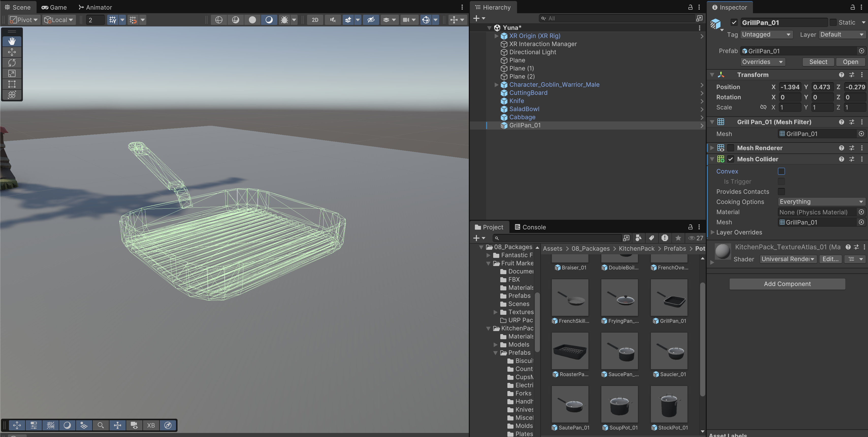The image size is (868, 437).
Task: Click the XB overlay button
Action: (x=151, y=425)
